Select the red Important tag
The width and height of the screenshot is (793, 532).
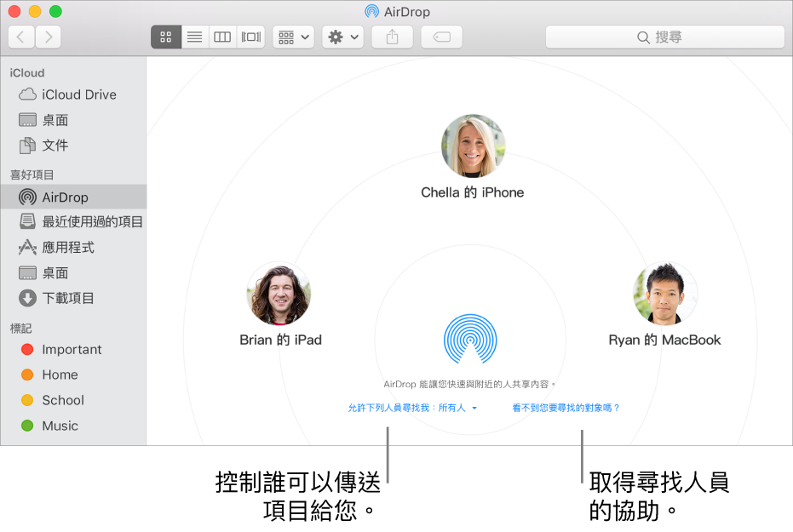point(73,350)
